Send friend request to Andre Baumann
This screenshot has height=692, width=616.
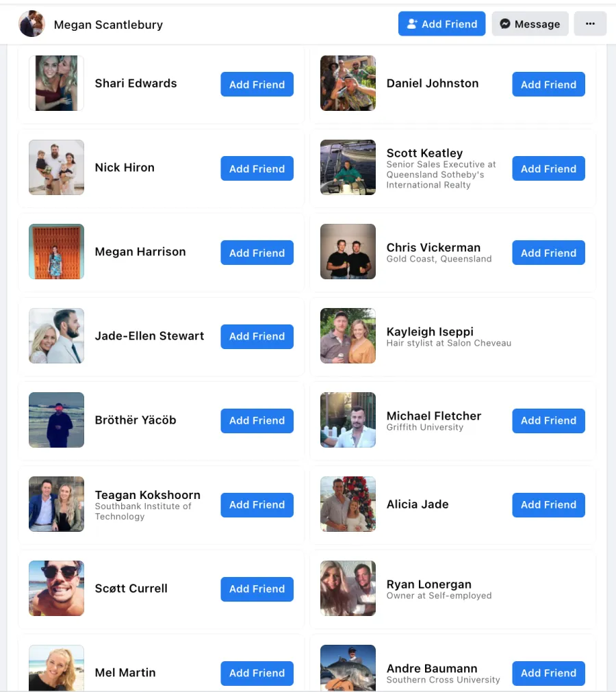pos(548,673)
